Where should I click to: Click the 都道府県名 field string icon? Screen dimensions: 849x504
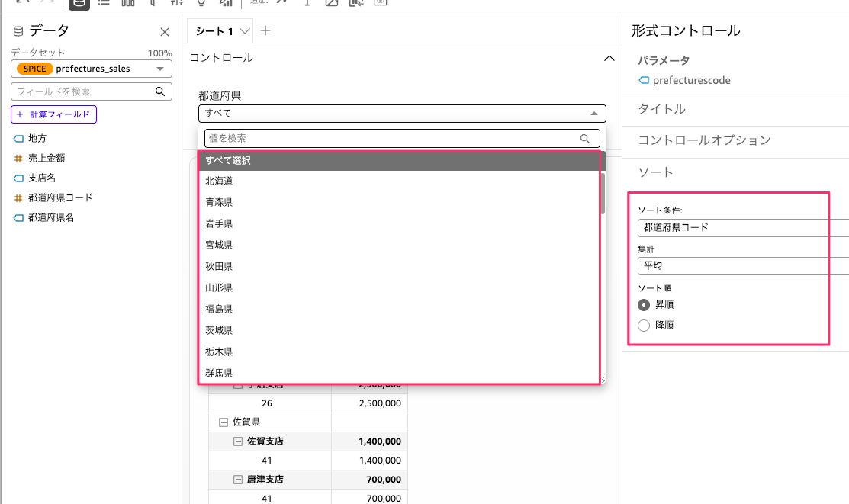pyautogui.click(x=18, y=217)
